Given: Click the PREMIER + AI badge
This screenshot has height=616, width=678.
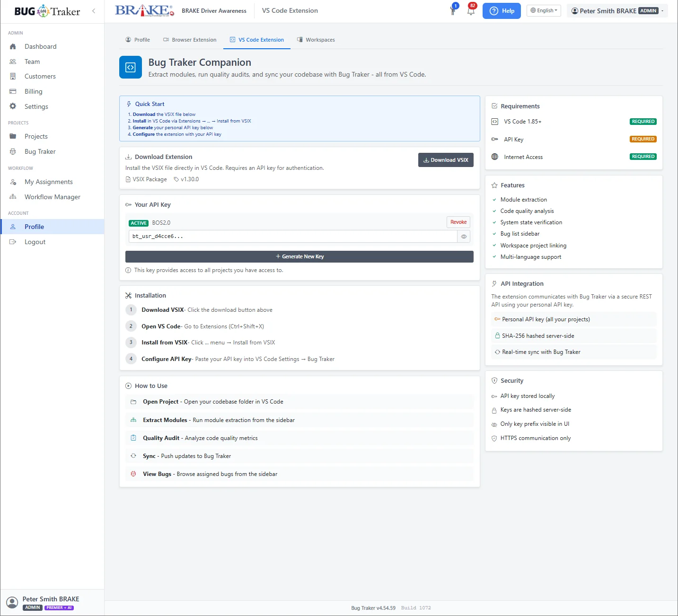Looking at the screenshot, I should point(59,608).
